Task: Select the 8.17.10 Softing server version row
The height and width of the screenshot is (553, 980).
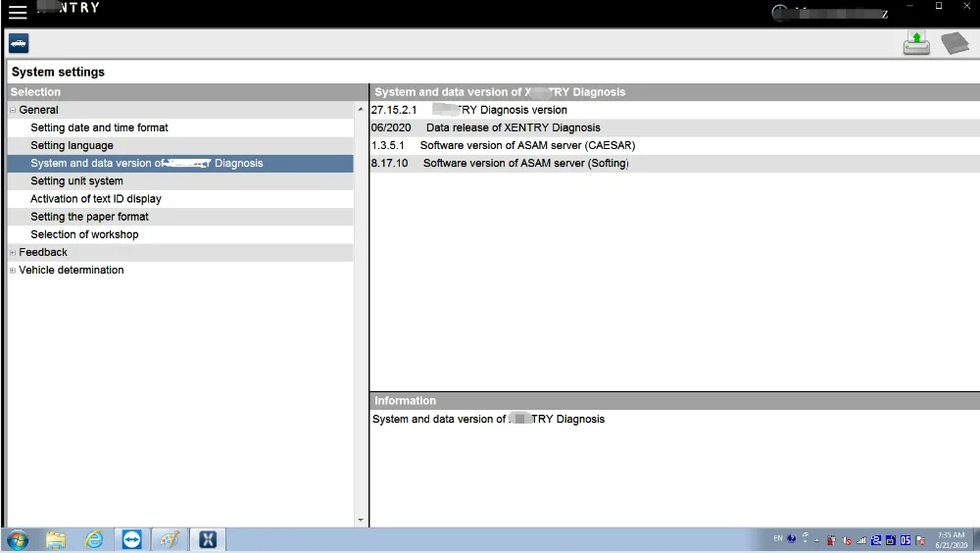Action: (x=675, y=164)
